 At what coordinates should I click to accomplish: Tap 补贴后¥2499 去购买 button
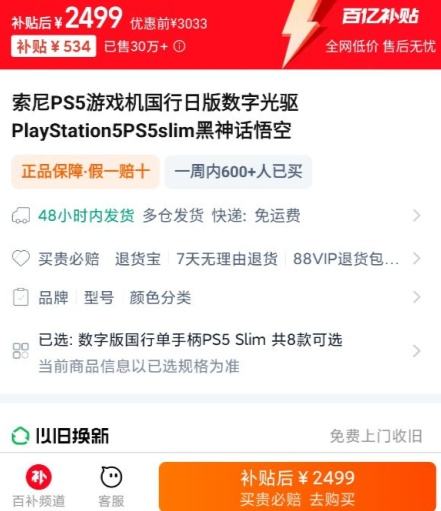297,486
